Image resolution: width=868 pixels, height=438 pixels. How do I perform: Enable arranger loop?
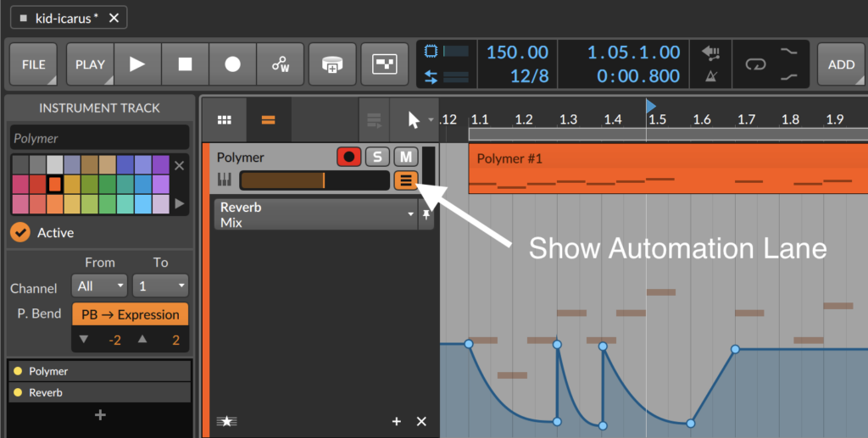click(755, 64)
